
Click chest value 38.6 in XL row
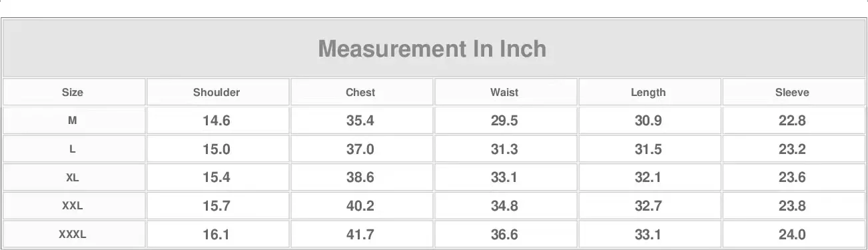click(x=360, y=178)
